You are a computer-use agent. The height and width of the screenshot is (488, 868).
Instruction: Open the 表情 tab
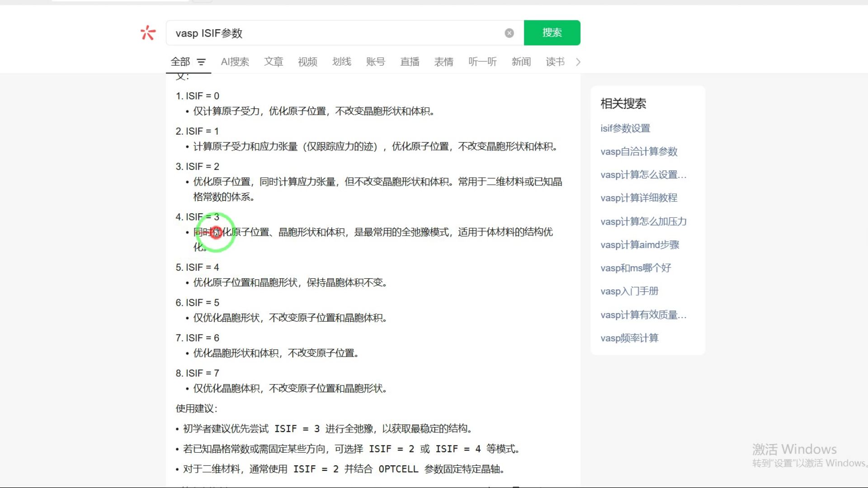coord(444,62)
